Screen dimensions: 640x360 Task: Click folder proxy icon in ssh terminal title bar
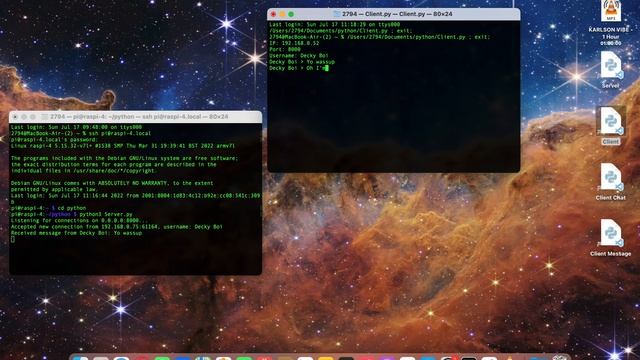tap(44, 117)
